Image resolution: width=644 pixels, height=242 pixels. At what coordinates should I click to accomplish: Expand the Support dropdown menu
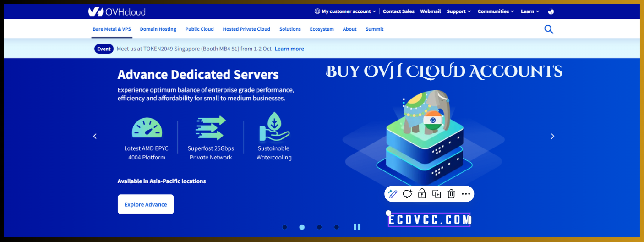coord(458,11)
